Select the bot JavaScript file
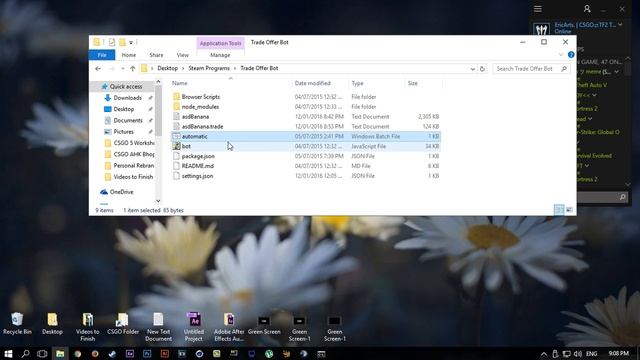Viewport: 640px width, 360px height. pos(186,146)
